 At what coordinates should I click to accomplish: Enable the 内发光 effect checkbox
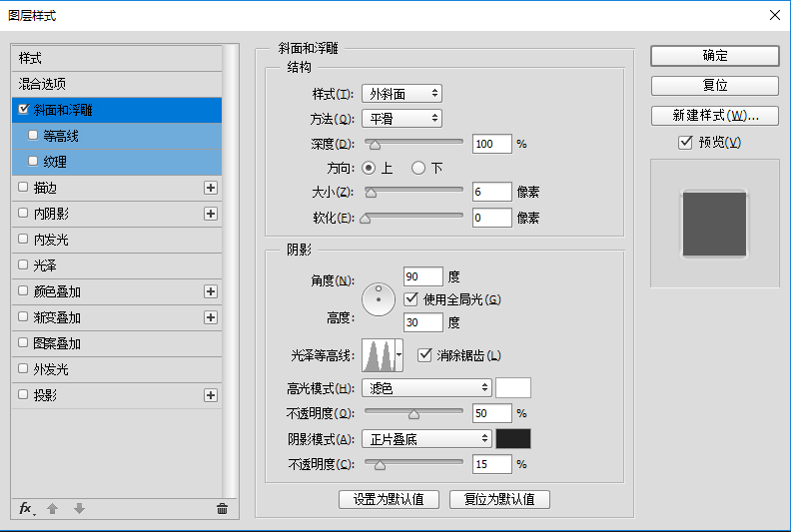click(23, 239)
